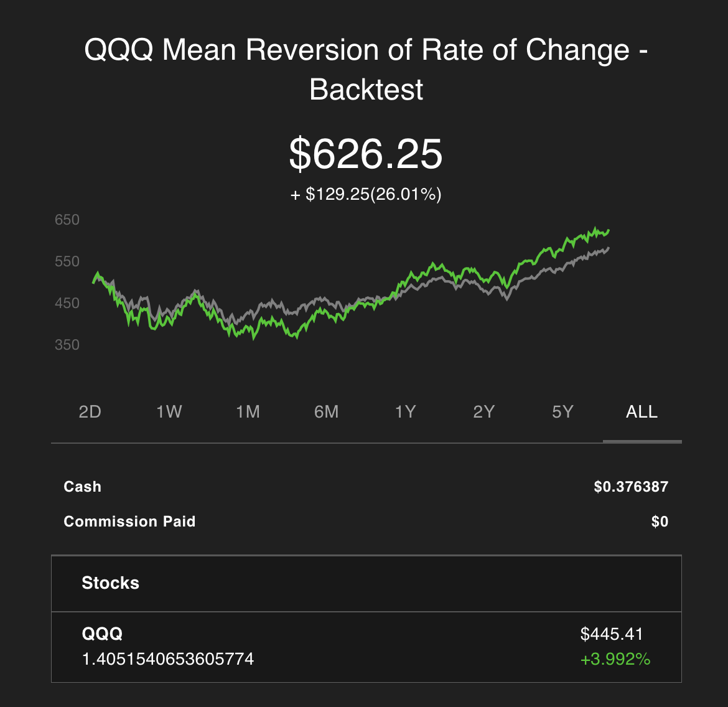This screenshot has width=728, height=707.
Task: Click the Commission Paid row
Action: point(366,522)
